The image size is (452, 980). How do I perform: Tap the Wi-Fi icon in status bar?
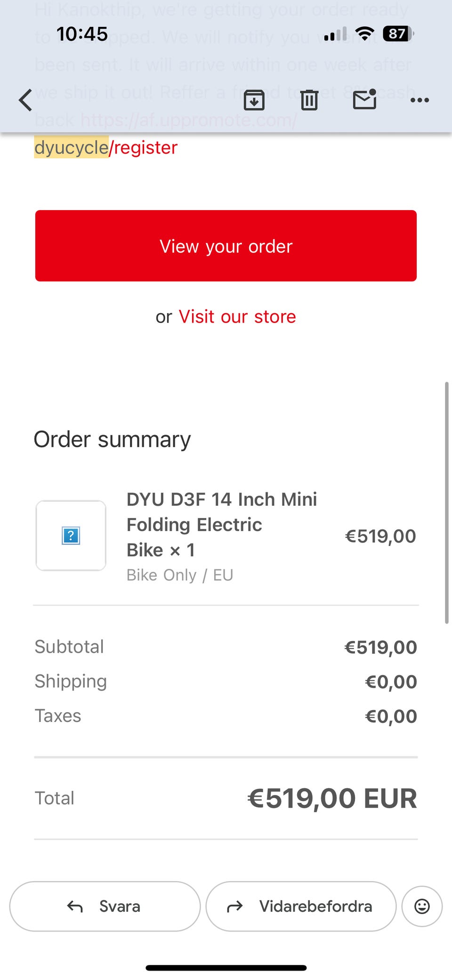pos(364,34)
